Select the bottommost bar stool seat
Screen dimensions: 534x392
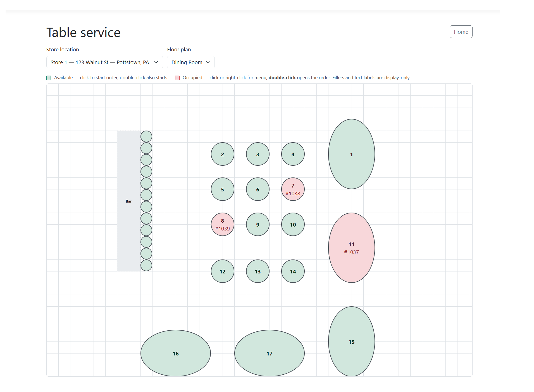tap(146, 265)
